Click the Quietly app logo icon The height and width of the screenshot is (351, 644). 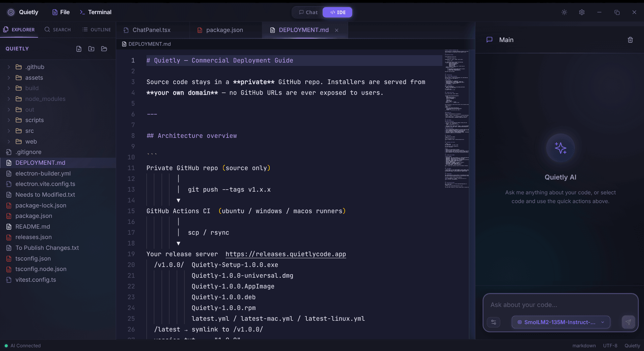11,12
